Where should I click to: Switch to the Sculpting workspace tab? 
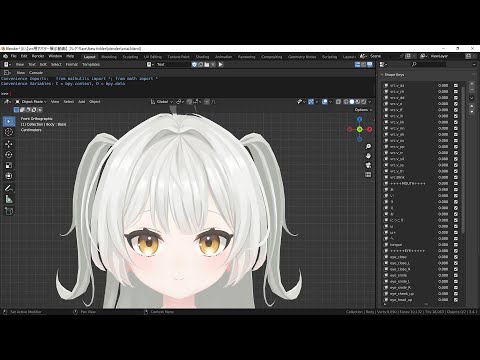click(x=130, y=57)
